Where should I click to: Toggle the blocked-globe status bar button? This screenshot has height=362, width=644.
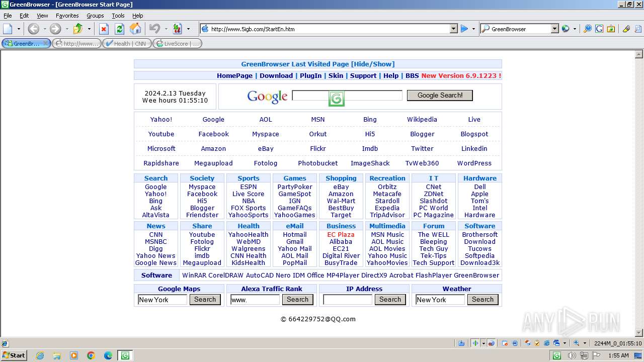pyautogui.click(x=492, y=343)
